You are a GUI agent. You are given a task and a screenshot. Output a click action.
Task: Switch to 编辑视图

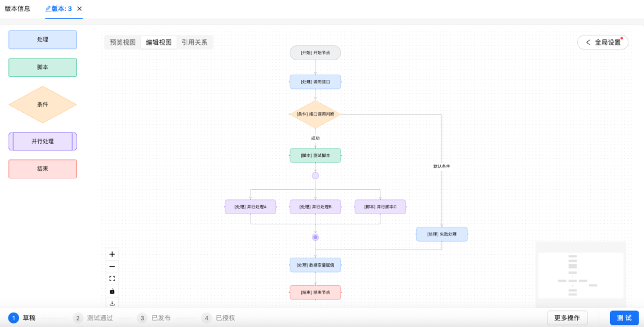(x=159, y=42)
